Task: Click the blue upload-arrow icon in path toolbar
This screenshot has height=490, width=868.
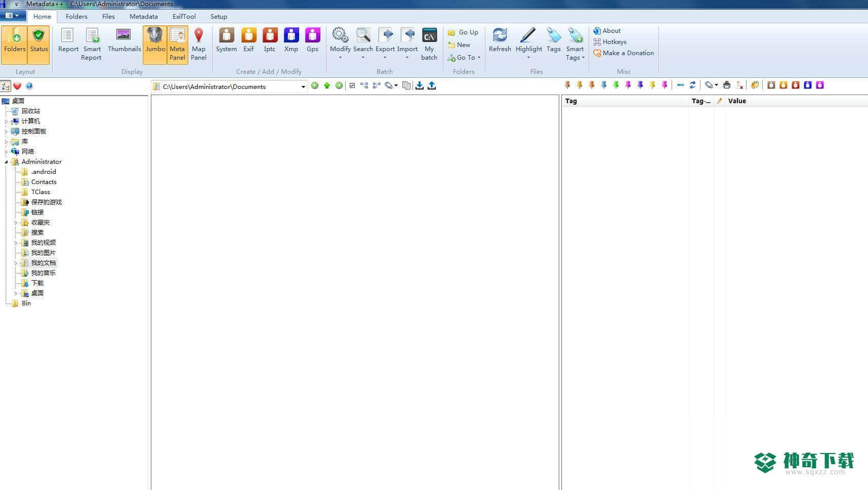Action: point(432,86)
